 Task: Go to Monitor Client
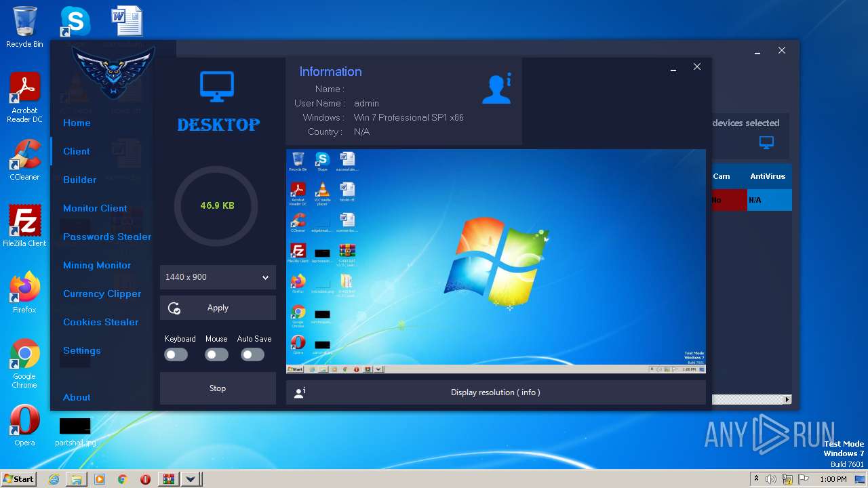95,208
